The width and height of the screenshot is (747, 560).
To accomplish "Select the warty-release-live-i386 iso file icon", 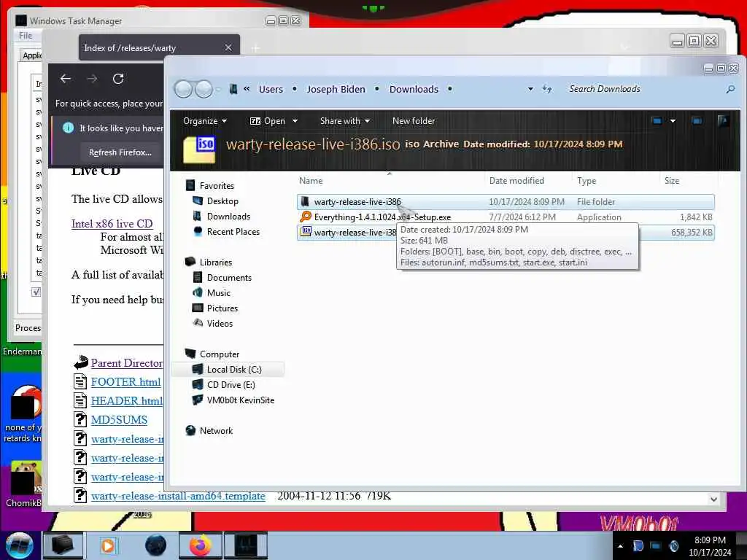I will coord(306,232).
